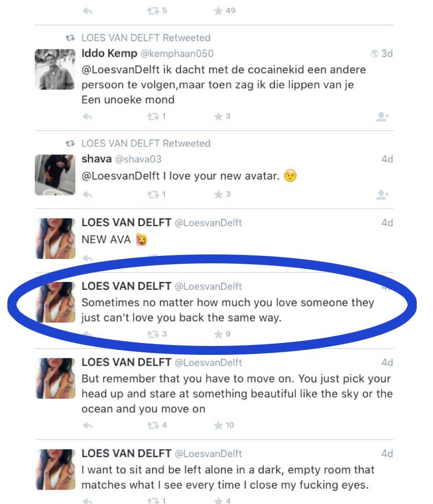Open the @shava03 profile handle
Screen dimensions: 433x504
tap(138, 159)
